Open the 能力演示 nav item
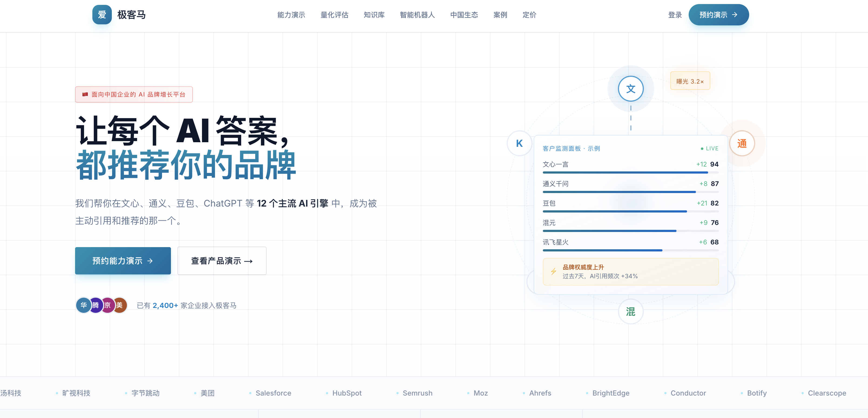The height and width of the screenshot is (418, 868). click(x=291, y=15)
